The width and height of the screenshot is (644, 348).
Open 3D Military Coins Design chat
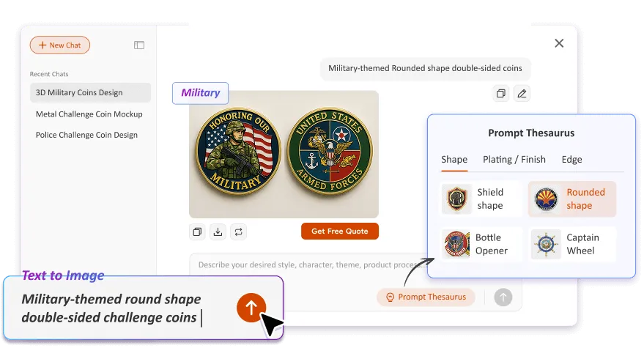click(90, 92)
